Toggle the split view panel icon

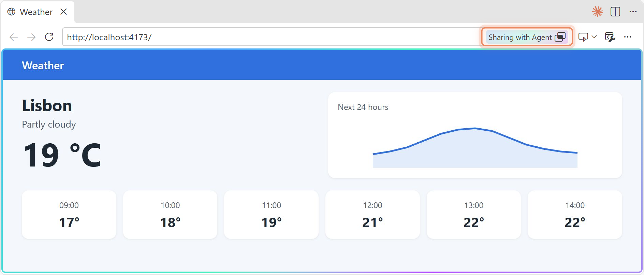[615, 12]
